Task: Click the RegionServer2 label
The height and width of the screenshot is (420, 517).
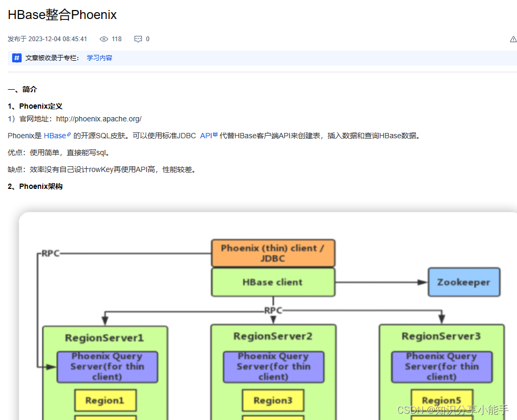Action: [273, 336]
